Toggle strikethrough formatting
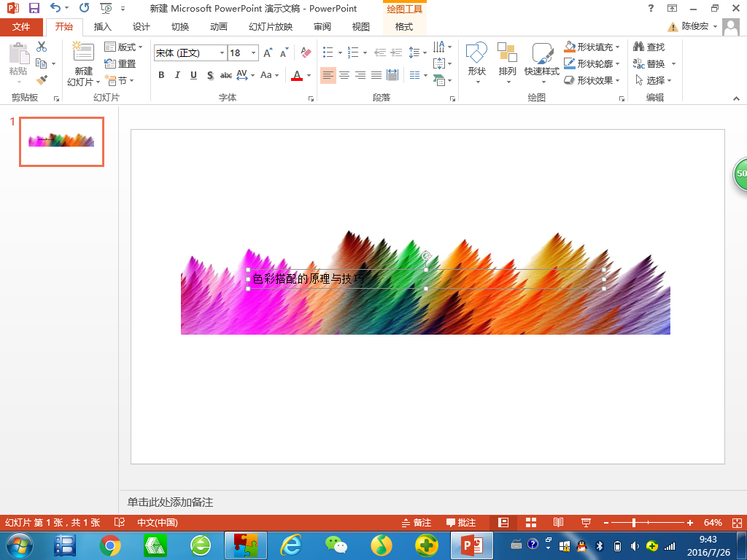 click(x=226, y=75)
